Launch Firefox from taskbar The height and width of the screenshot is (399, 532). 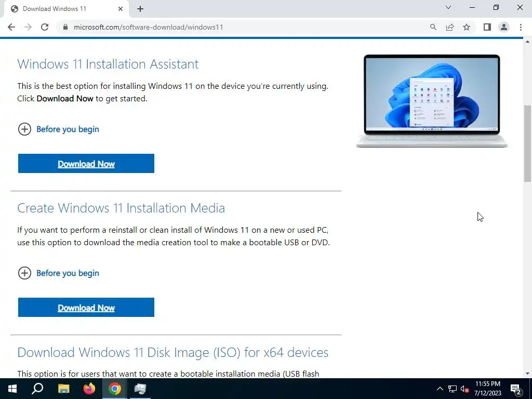click(89, 389)
